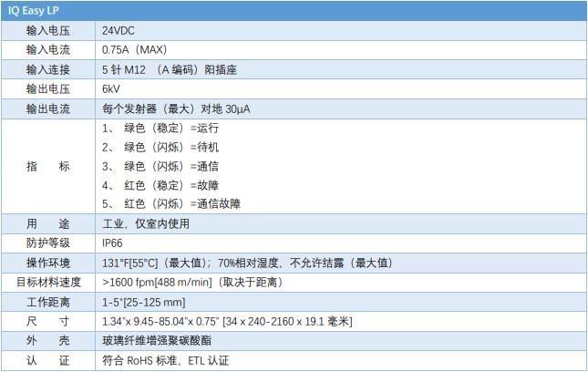Click the 玻璃纤维增强聚碳酸酯 value
This screenshot has width=588, height=372.
pyautogui.click(x=157, y=341)
